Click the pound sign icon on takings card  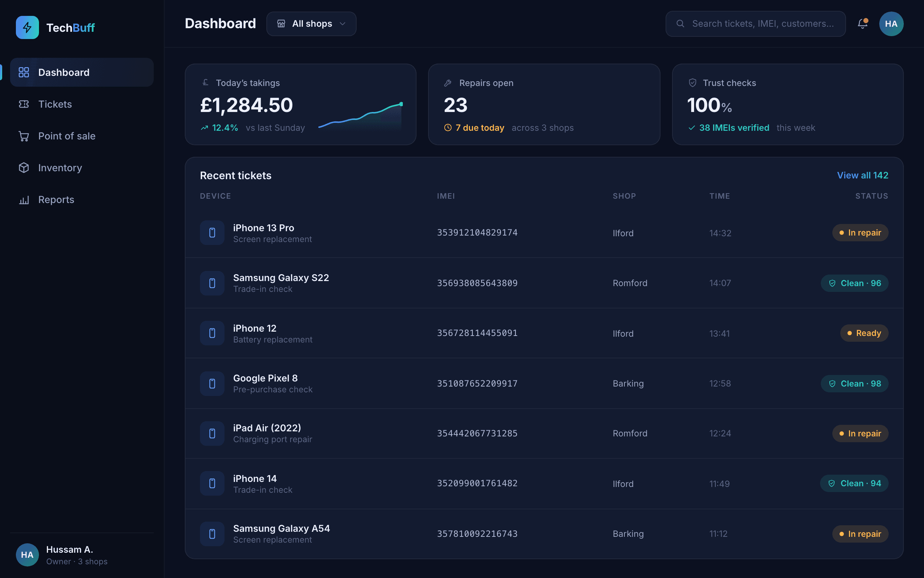pos(205,83)
